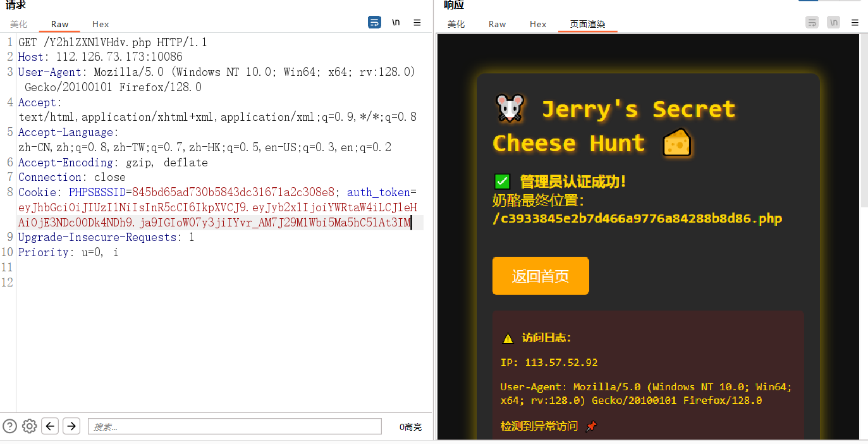Click the Jerry's Secret Cheese Hunt heading

pyautogui.click(x=614, y=126)
